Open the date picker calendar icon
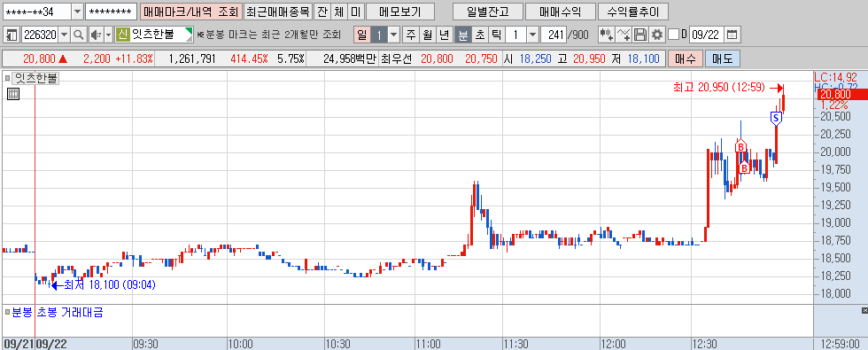Image resolution: width=868 pixels, height=350 pixels. click(732, 35)
